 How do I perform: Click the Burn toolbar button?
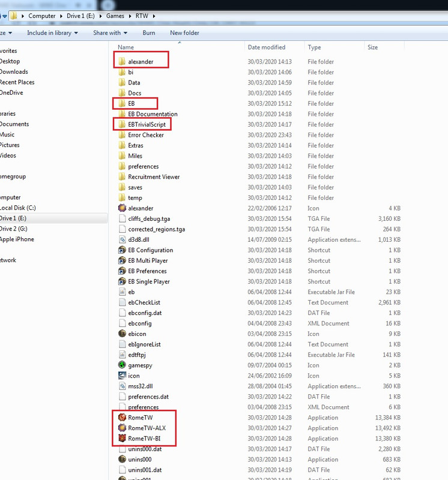148,33
